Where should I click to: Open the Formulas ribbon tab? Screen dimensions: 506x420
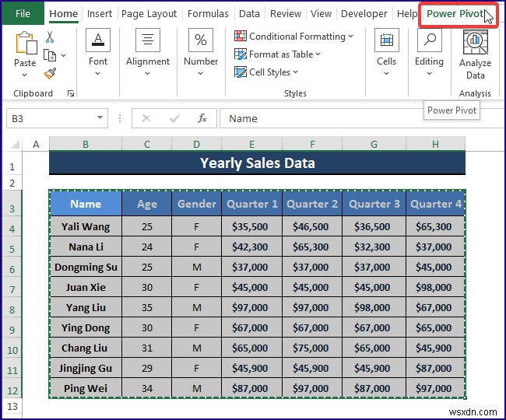(208, 14)
